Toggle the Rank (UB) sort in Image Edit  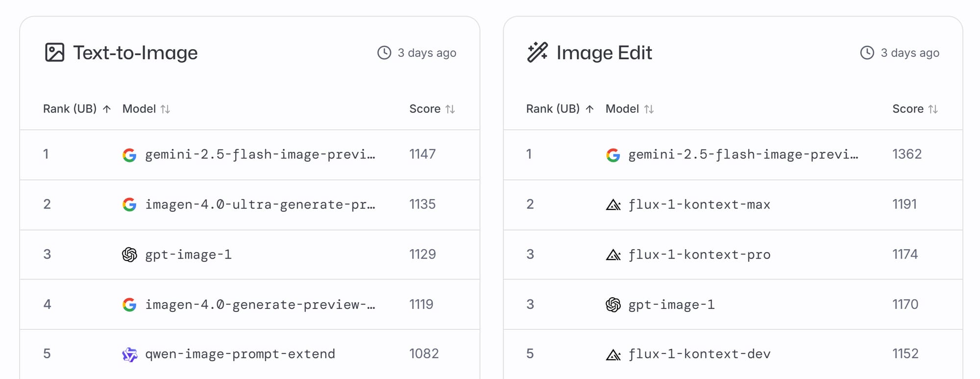pos(560,109)
